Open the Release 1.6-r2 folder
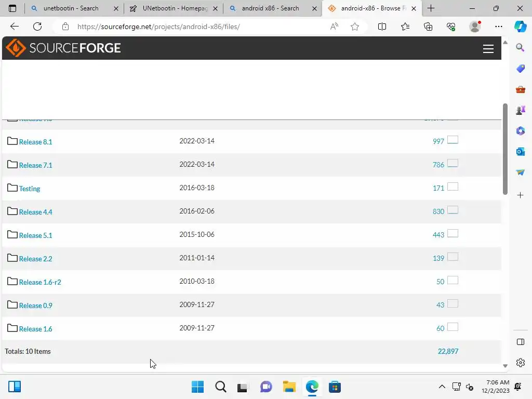 tap(40, 282)
